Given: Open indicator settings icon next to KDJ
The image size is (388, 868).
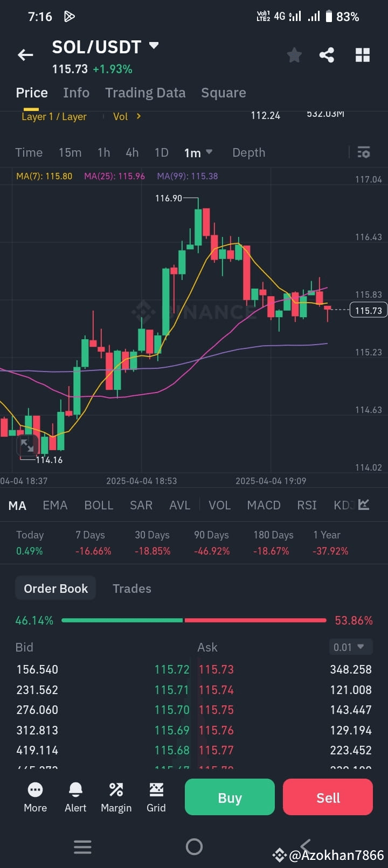Looking at the screenshot, I should [x=364, y=505].
